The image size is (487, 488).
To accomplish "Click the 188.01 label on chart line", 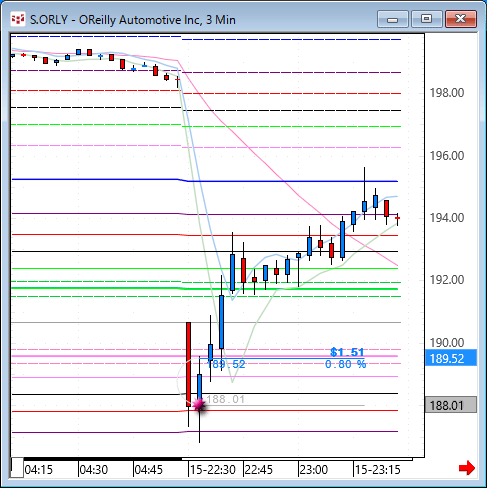I will 225,399.
